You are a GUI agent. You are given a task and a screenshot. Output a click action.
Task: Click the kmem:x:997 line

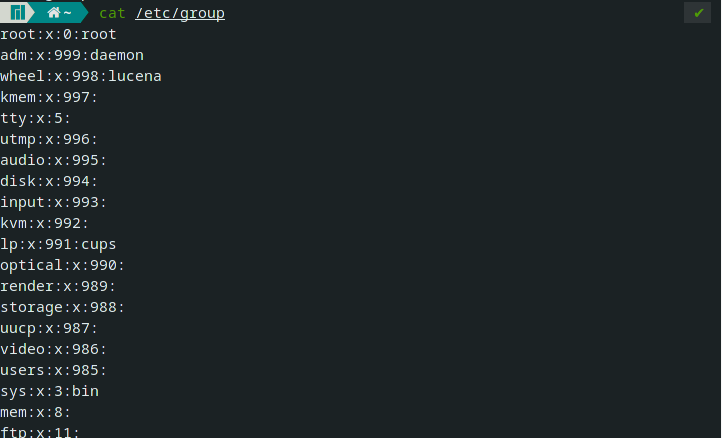[x=49, y=97]
